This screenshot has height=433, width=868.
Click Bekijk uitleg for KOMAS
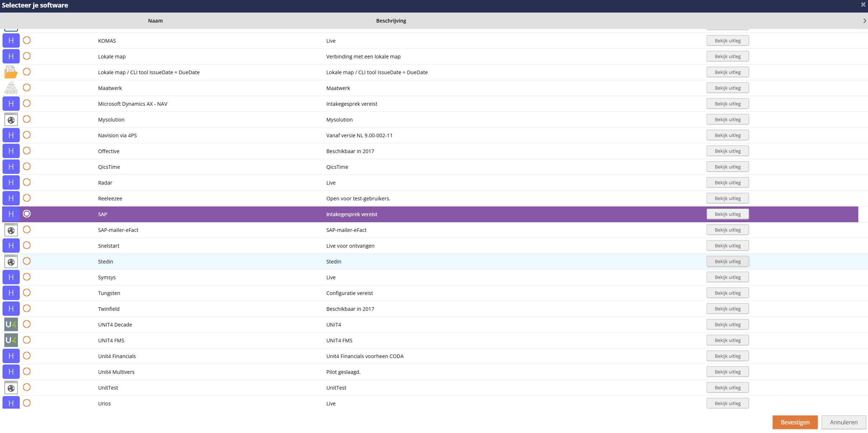727,41
